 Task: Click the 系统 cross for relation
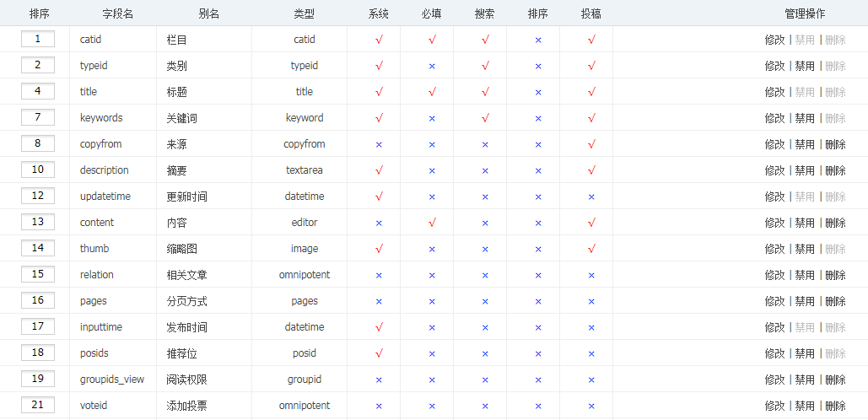(x=380, y=275)
